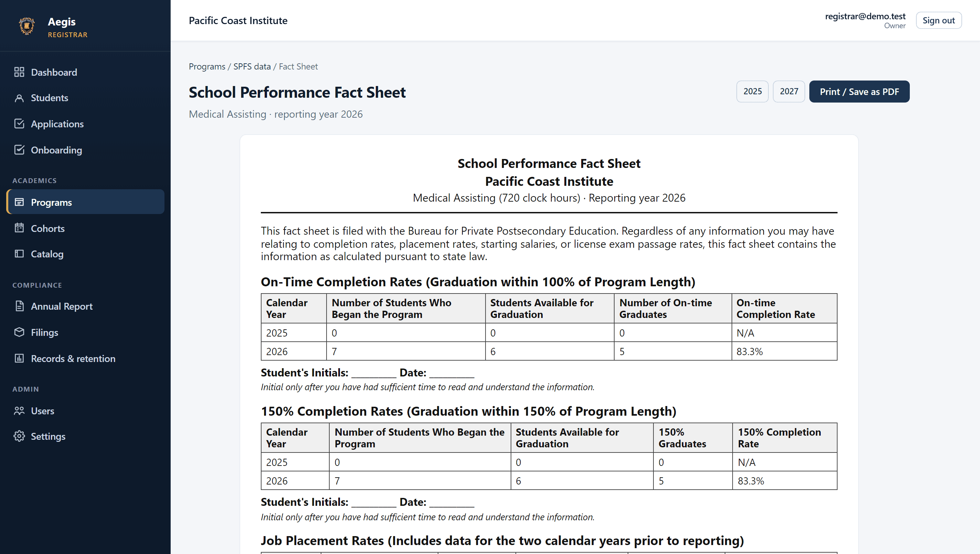
Task: Click subtitle Medical Assisting reporting year 2026
Action: [x=276, y=114]
